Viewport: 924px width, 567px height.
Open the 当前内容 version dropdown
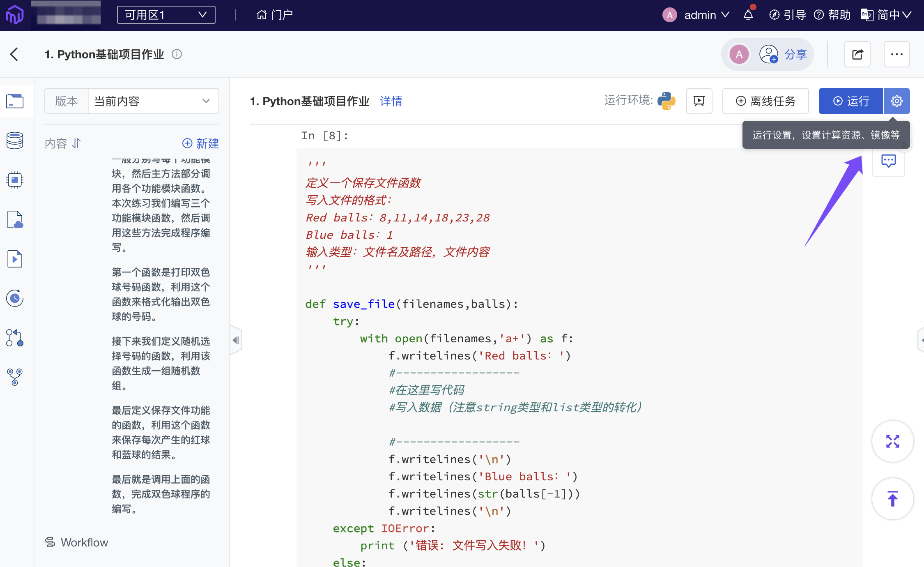pyautogui.click(x=153, y=101)
